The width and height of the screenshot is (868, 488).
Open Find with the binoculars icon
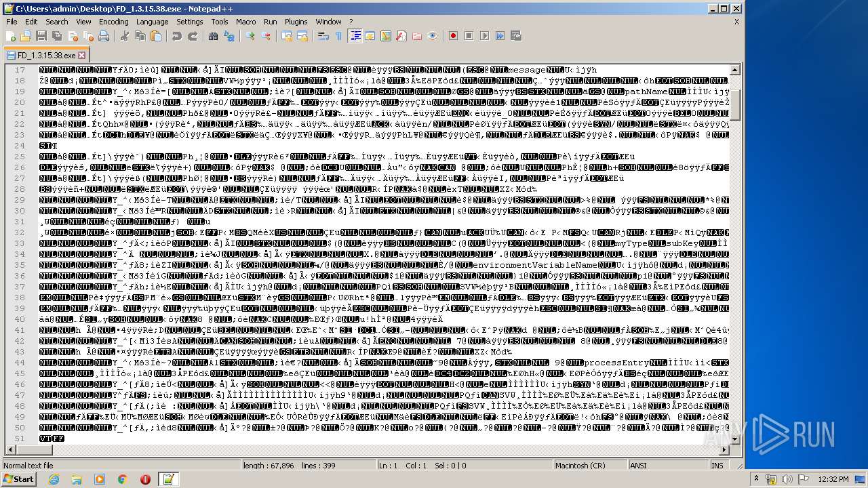point(214,36)
